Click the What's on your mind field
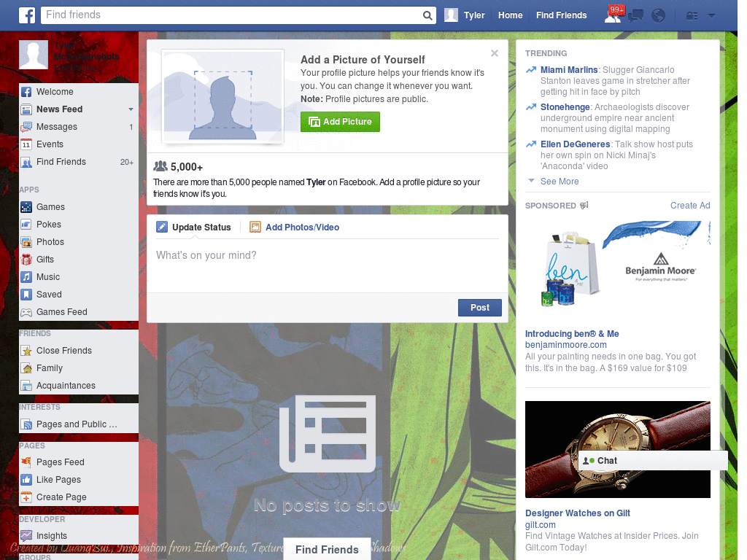The height and width of the screenshot is (560, 747). pyautogui.click(x=328, y=265)
